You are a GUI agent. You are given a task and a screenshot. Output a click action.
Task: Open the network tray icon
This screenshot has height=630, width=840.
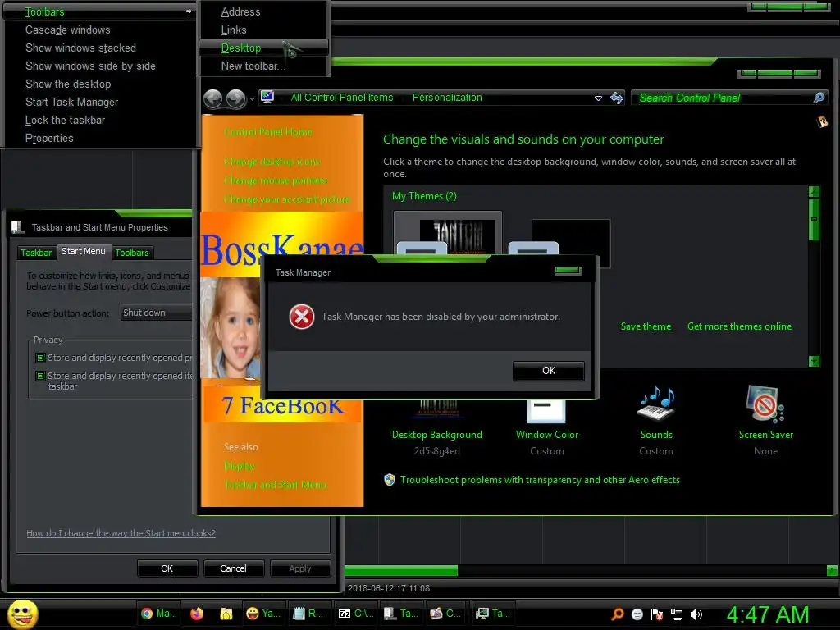coord(677,614)
